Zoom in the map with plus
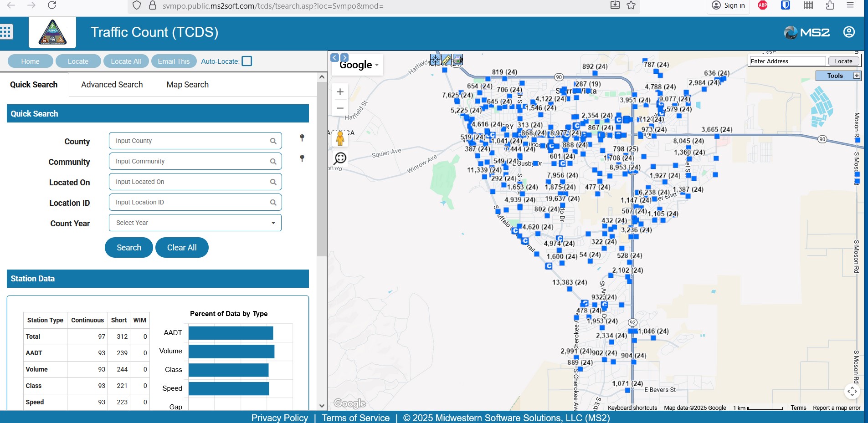 coord(340,92)
